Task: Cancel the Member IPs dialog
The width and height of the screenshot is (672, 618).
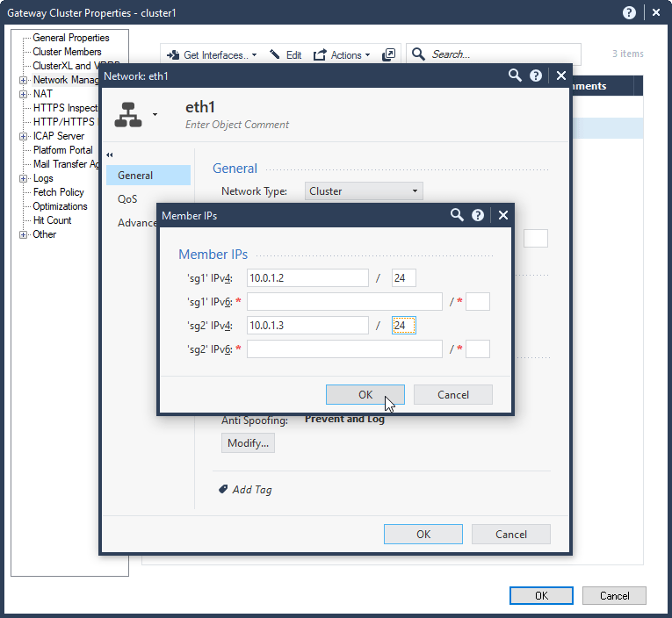Action: pyautogui.click(x=453, y=394)
